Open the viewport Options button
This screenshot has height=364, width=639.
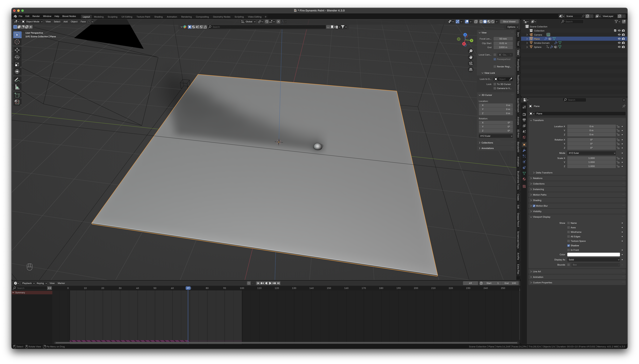[x=512, y=27]
